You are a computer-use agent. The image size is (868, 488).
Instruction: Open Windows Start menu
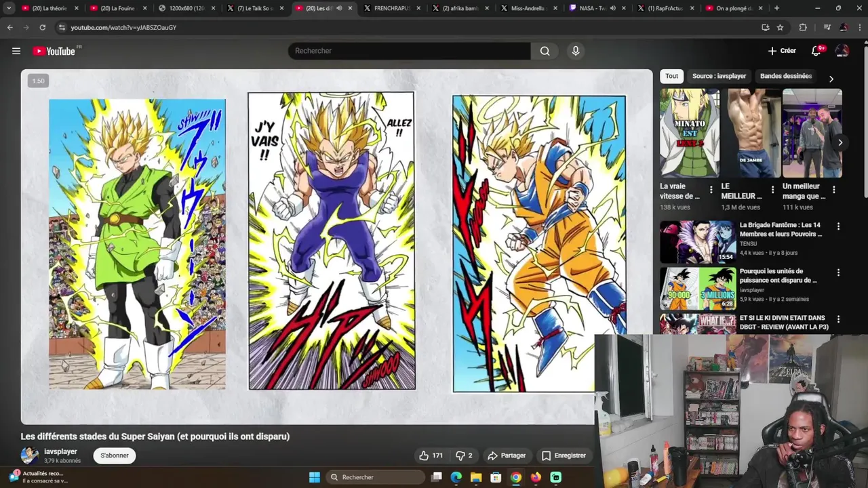click(315, 477)
